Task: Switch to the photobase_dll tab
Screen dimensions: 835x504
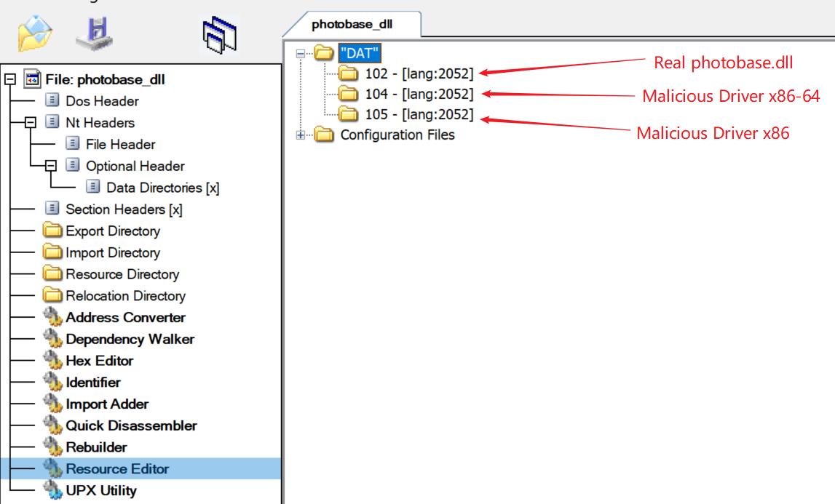Action: click(x=352, y=25)
